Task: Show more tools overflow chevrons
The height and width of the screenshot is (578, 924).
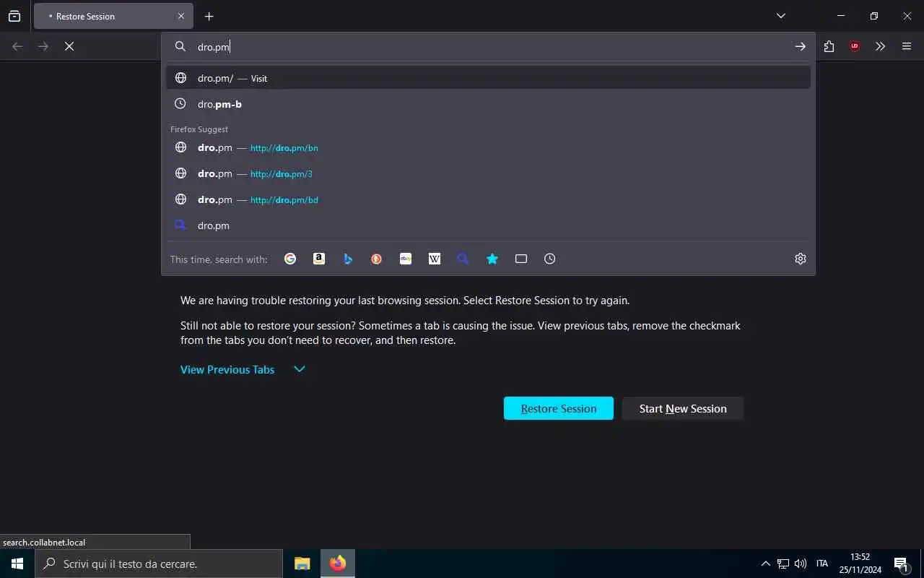Action: click(881, 46)
